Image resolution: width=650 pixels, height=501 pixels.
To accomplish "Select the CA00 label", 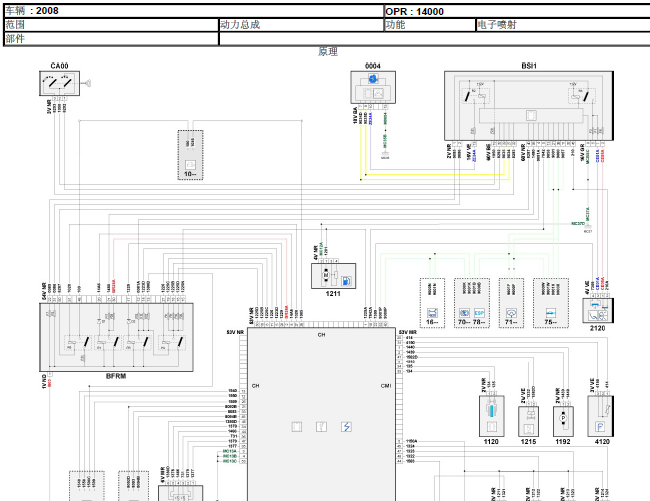I will click(x=59, y=66).
